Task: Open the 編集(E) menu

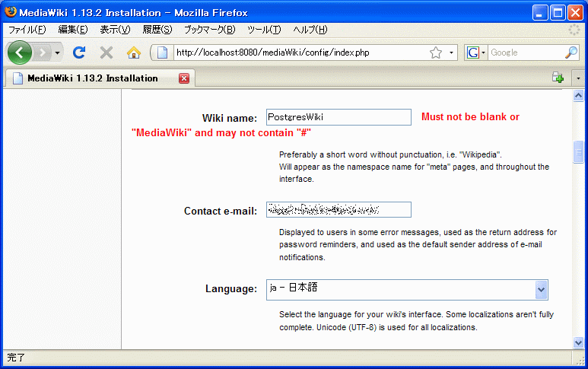Action: (73, 30)
